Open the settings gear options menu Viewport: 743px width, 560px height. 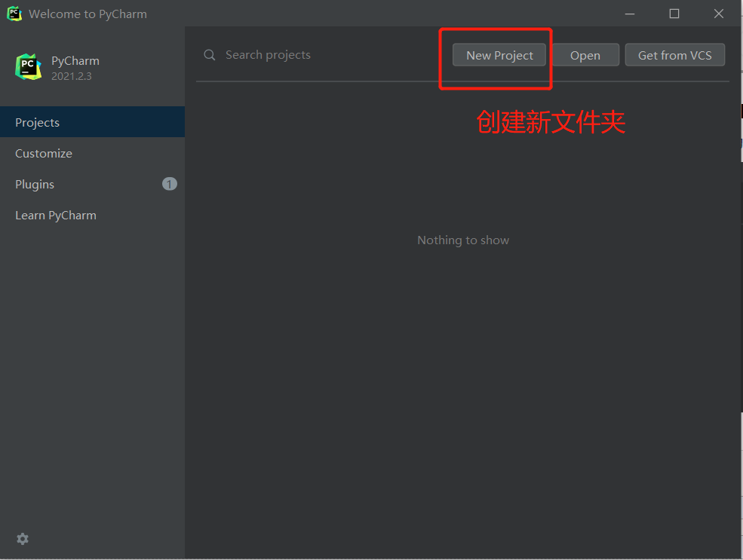click(x=23, y=539)
